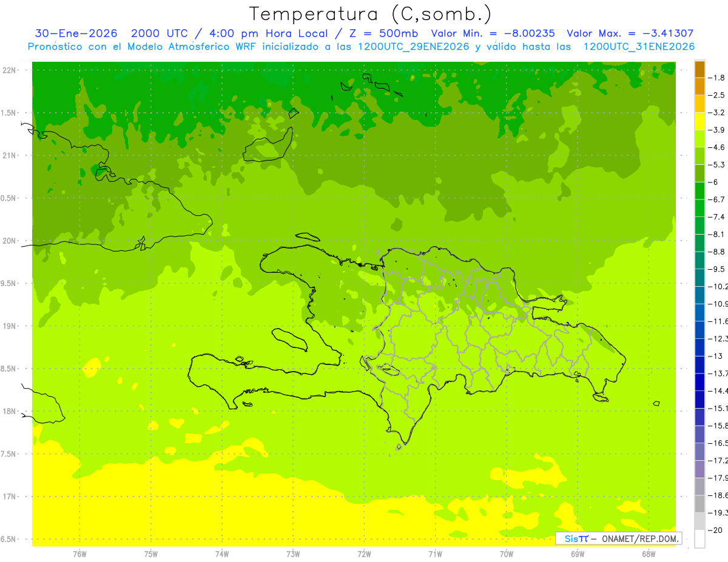Select the lime swatch between -3.9 and -4.6
The height and width of the screenshot is (562, 728).
[x=699, y=139]
